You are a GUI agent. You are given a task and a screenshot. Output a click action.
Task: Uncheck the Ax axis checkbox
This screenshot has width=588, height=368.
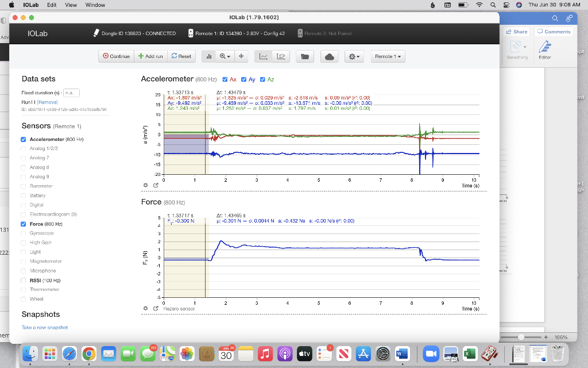(x=225, y=79)
